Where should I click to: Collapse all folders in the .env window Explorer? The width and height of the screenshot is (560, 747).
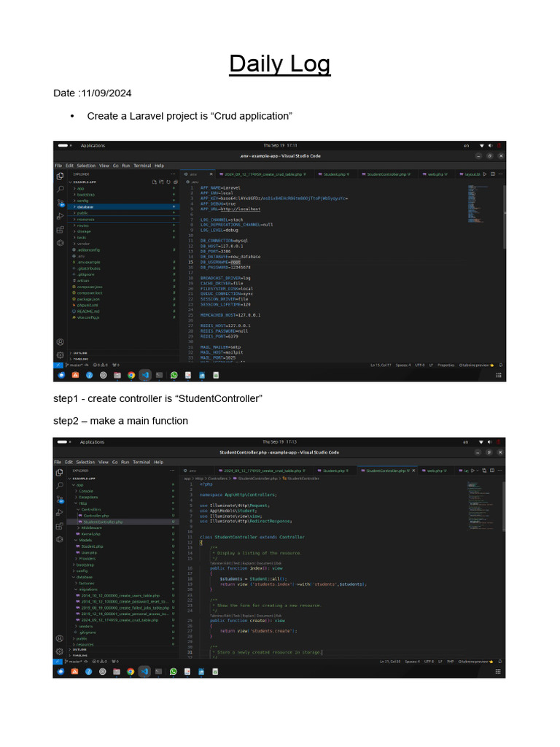tap(175, 182)
